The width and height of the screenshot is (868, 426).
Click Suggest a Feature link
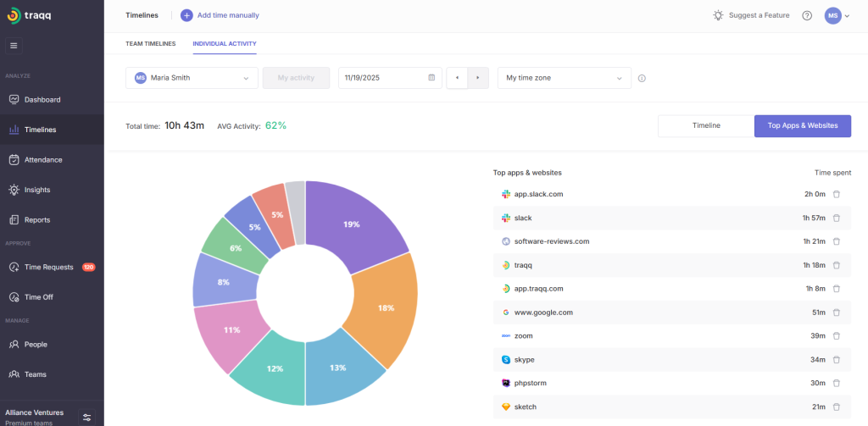[x=749, y=15]
